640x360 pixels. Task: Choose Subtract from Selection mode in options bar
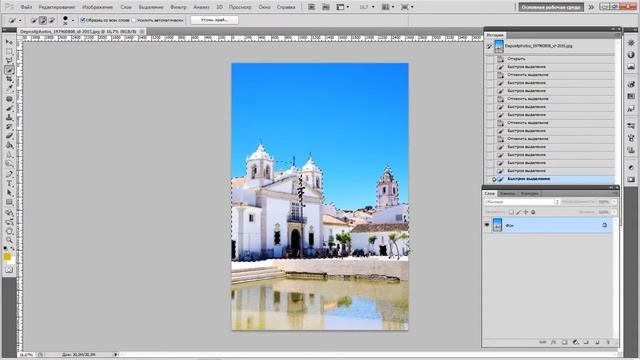51,20
